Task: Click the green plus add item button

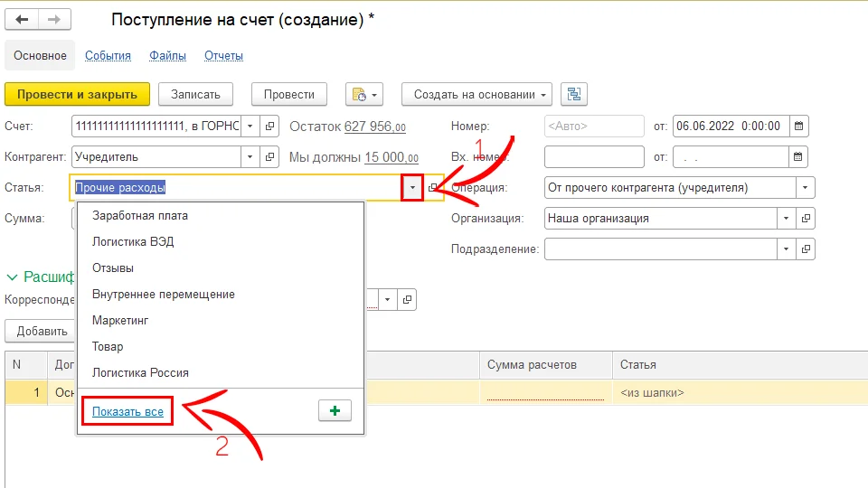Action: coord(335,411)
